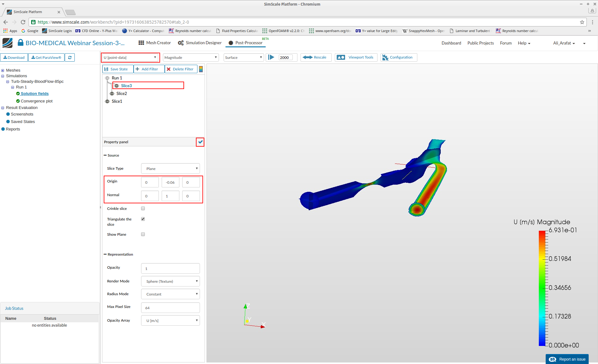The width and height of the screenshot is (598, 364).
Task: Open the Help menu
Action: 524,43
